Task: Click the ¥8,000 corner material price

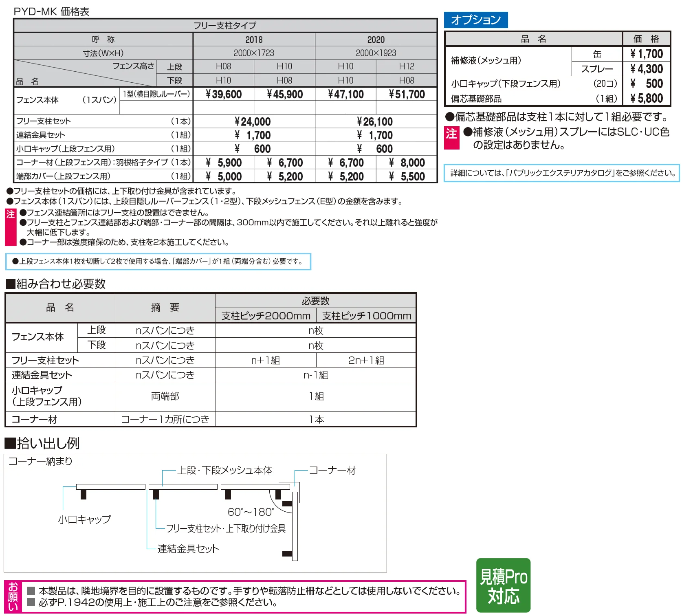Action: (x=407, y=163)
